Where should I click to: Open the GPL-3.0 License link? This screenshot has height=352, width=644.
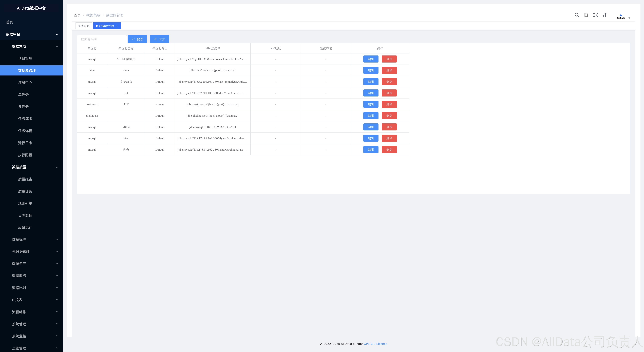(x=375, y=344)
